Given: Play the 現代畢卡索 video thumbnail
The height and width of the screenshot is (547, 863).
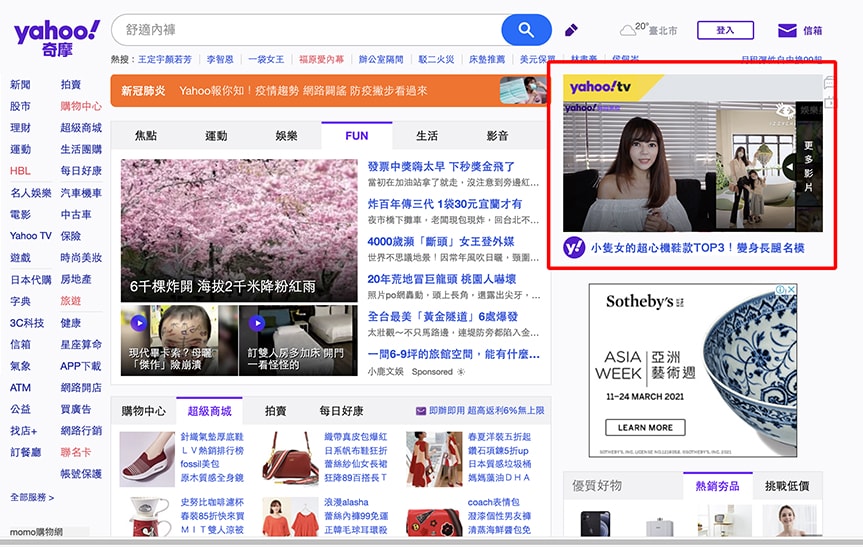Looking at the screenshot, I should point(137,324).
